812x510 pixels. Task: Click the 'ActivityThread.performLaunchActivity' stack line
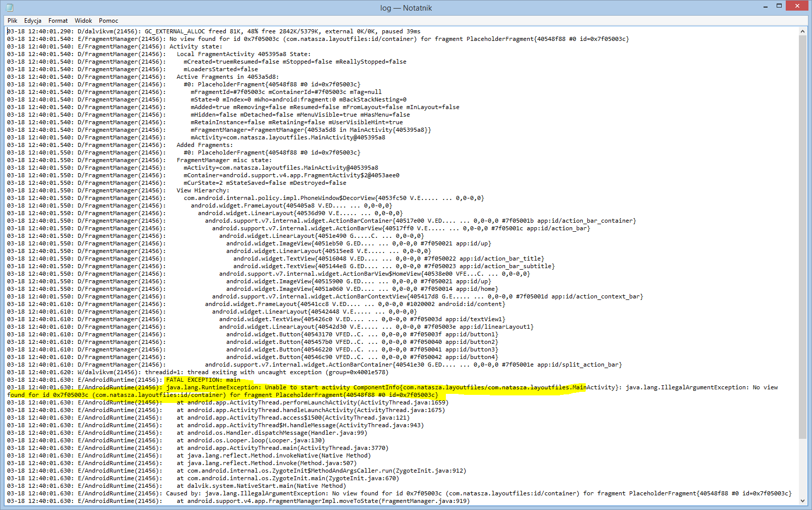click(228, 402)
